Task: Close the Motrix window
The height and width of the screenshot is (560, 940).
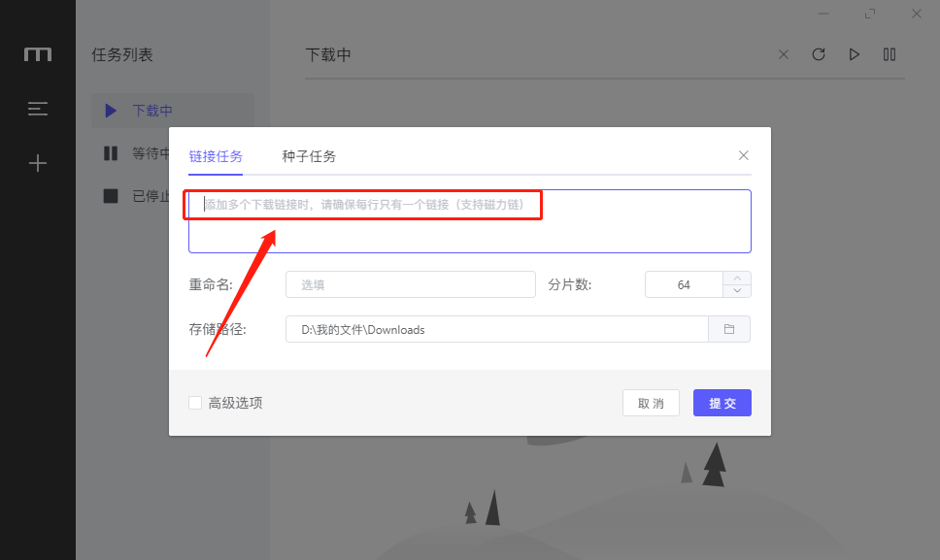Action: point(917,14)
